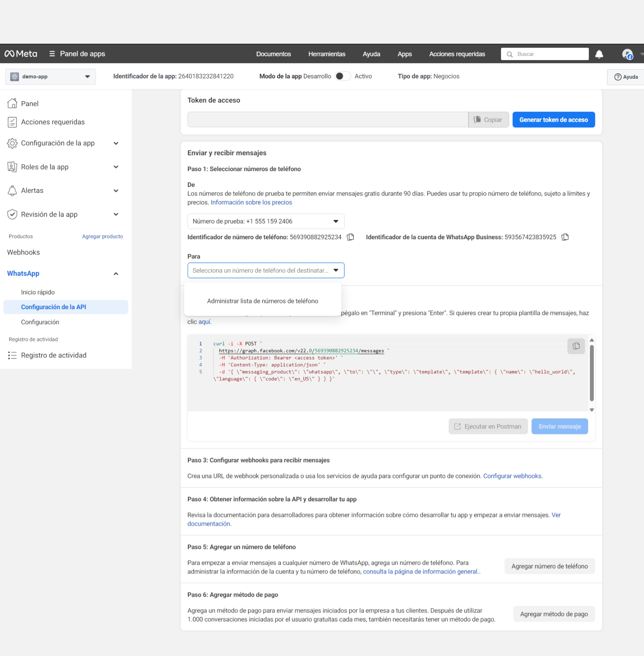The image size is (644, 656).
Task: Click Generar token de acceso button
Action: tap(553, 120)
